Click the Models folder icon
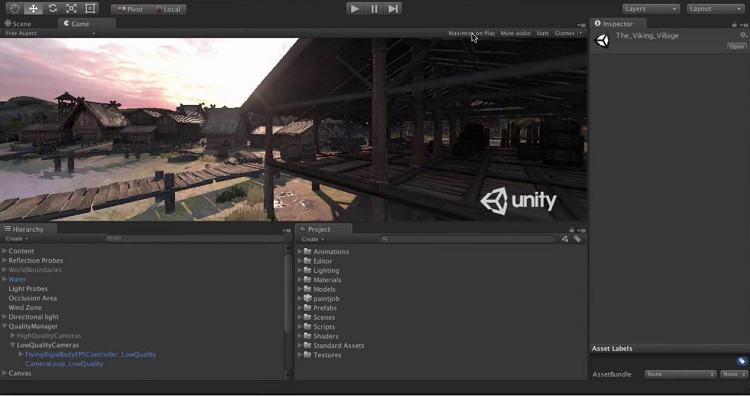 [x=308, y=289]
